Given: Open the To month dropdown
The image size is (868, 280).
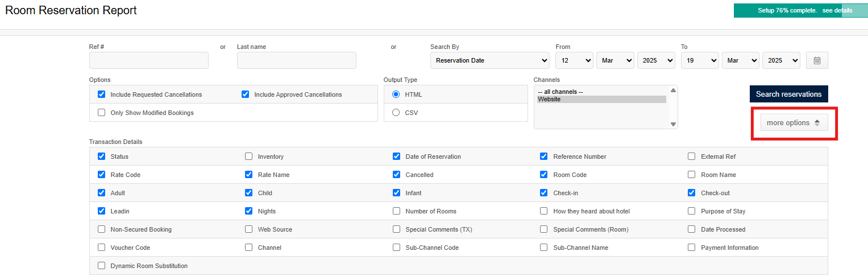Looking at the screenshot, I should (741, 60).
